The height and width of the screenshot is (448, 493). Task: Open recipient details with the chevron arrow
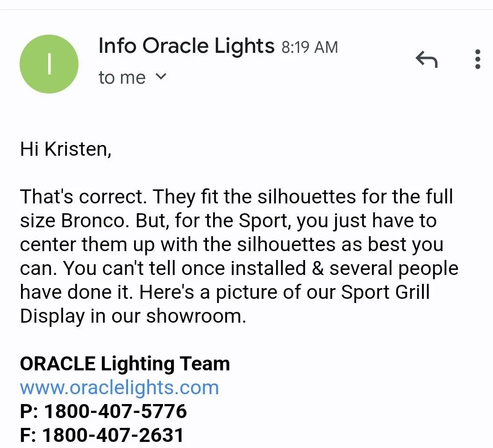[x=161, y=77]
